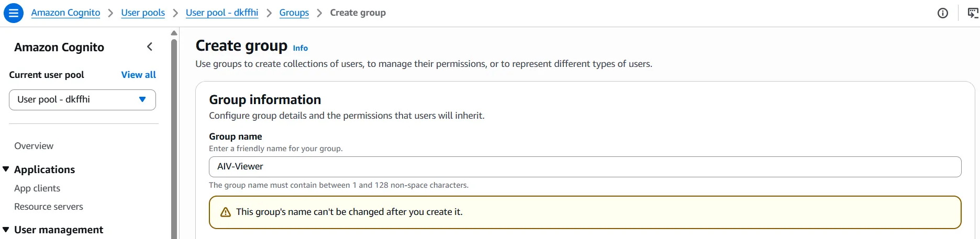Image resolution: width=980 pixels, height=239 pixels.
Task: Click the Group name input field
Action: click(585, 167)
